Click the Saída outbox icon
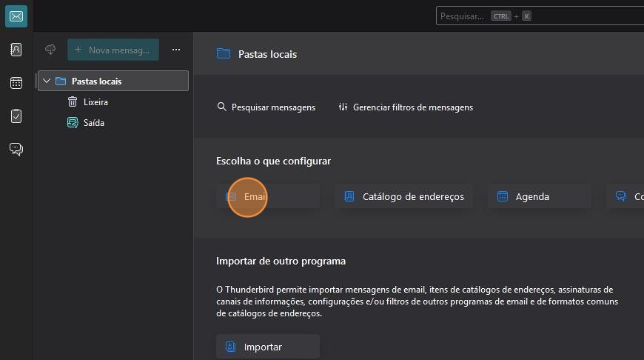 [x=73, y=123]
